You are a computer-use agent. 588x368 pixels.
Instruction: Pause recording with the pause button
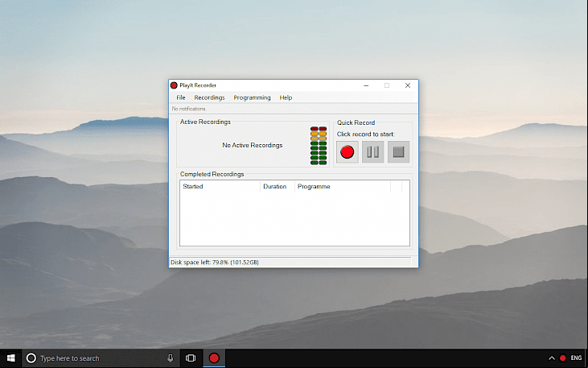(372, 152)
